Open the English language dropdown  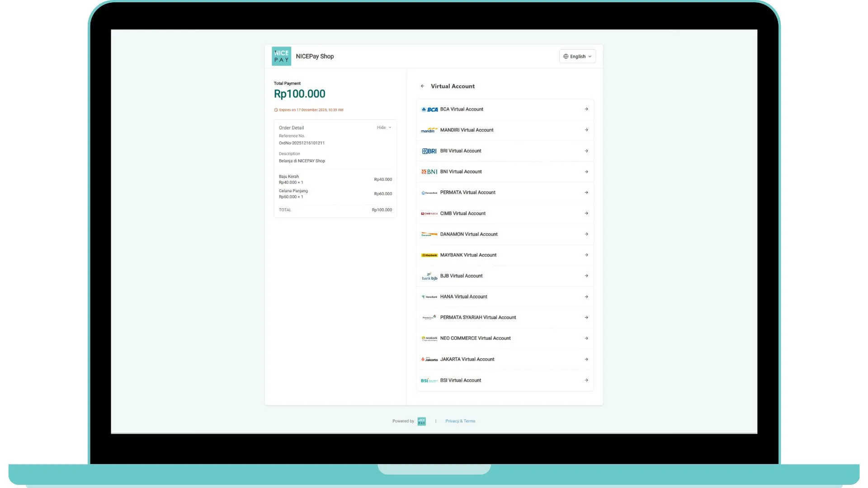pyautogui.click(x=577, y=56)
